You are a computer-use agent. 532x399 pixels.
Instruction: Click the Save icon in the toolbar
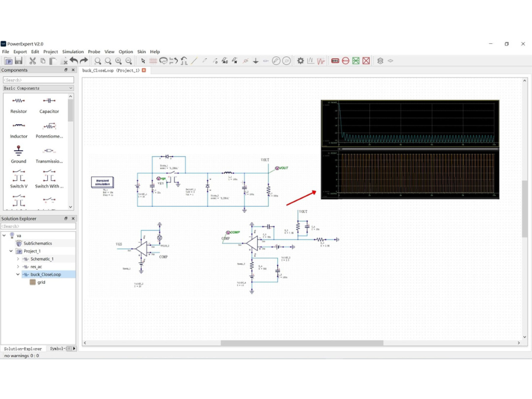coord(18,61)
